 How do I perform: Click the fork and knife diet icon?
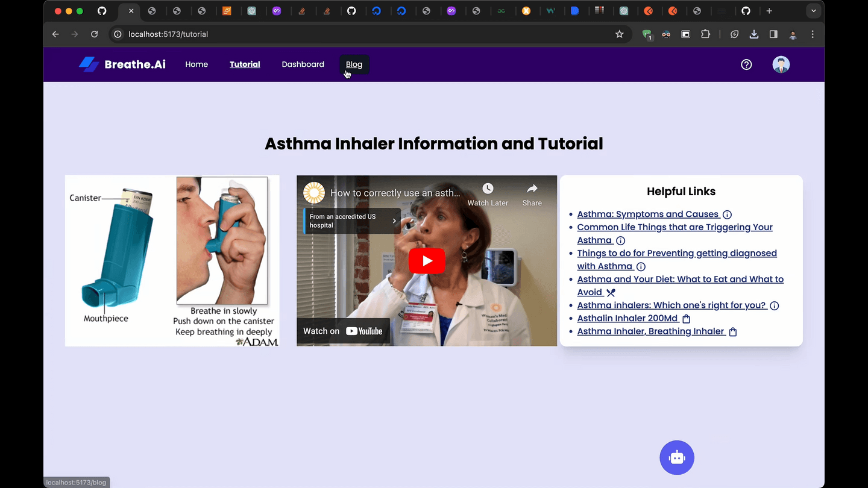coord(611,293)
